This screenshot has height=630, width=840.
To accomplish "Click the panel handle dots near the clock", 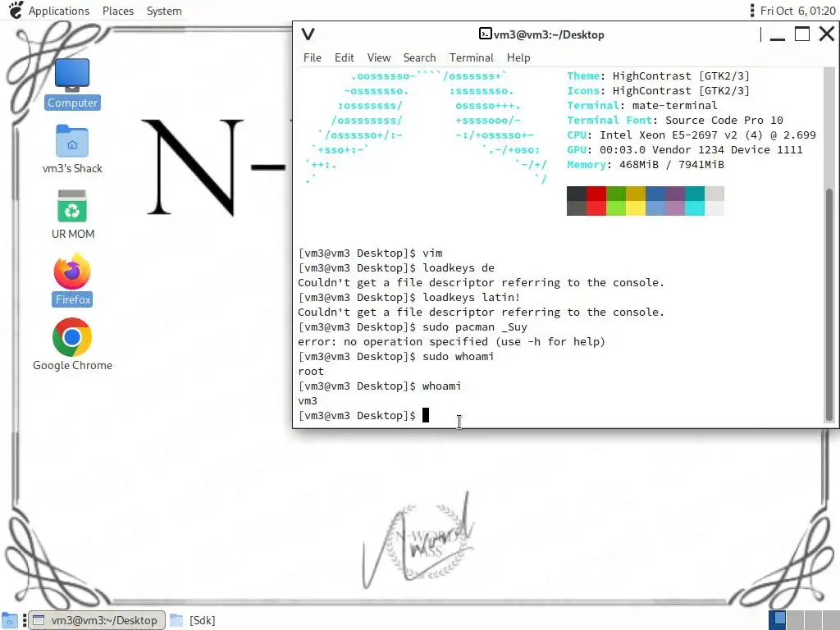I will point(752,11).
